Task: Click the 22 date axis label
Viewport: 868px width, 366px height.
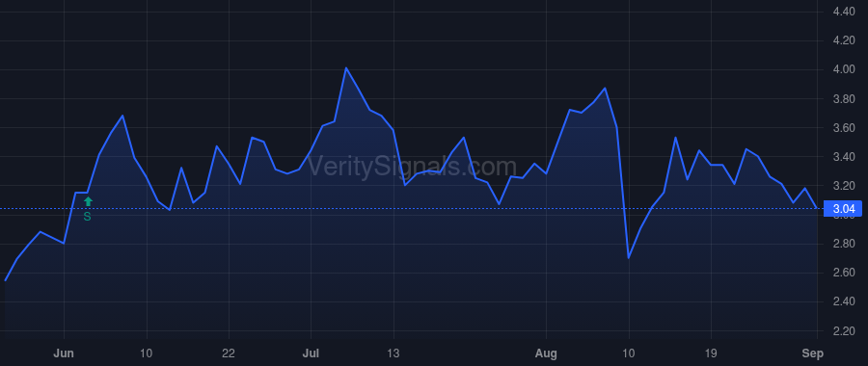Action: 229,353
